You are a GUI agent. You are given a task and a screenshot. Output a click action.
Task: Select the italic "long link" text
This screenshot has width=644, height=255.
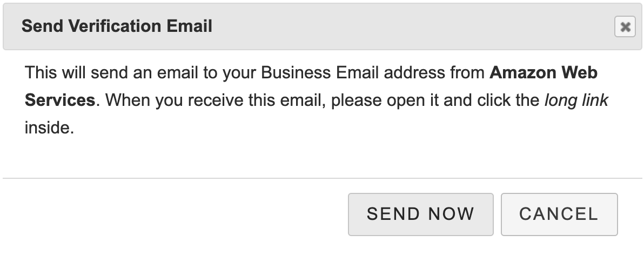point(576,101)
